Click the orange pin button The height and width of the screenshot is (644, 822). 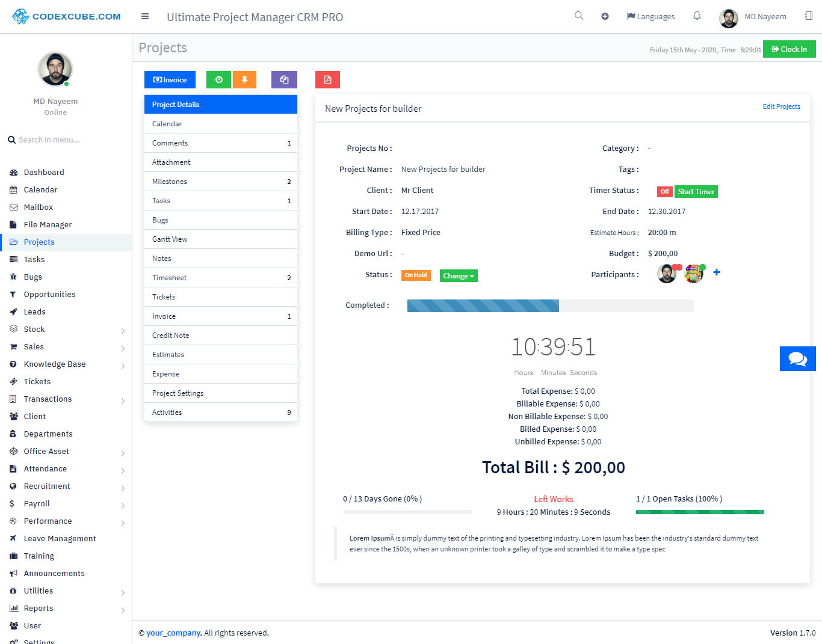tap(244, 79)
